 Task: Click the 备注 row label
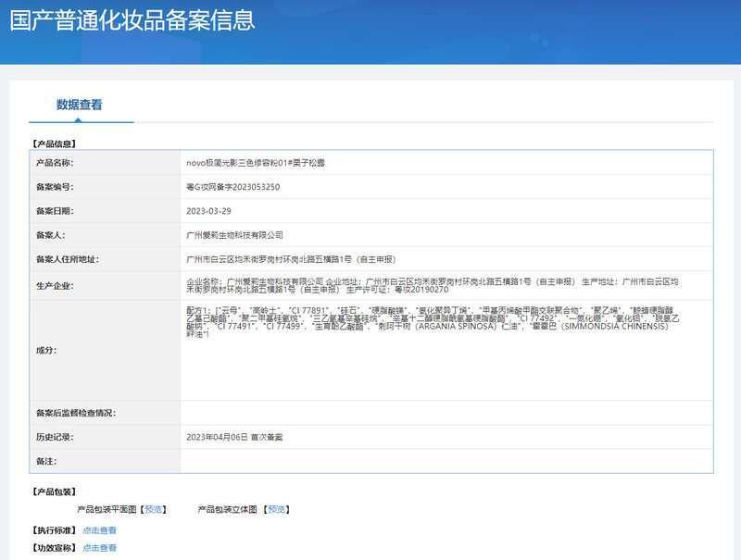(x=46, y=461)
